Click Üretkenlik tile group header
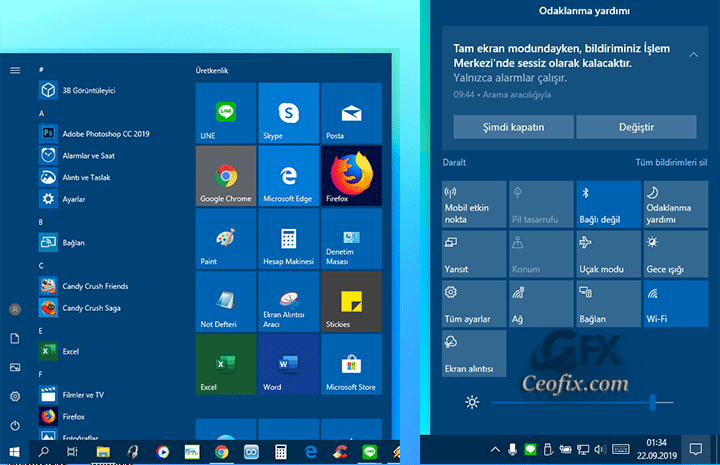The image size is (720, 465). pyautogui.click(x=212, y=70)
